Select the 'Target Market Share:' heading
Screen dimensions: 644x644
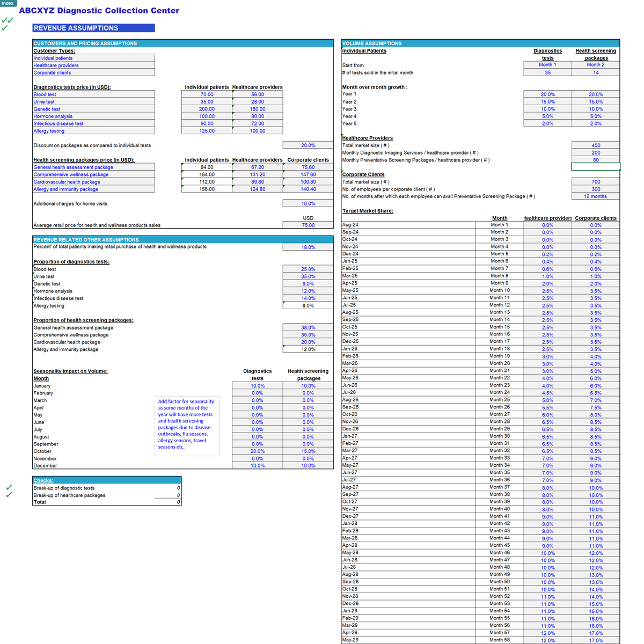tap(368, 211)
